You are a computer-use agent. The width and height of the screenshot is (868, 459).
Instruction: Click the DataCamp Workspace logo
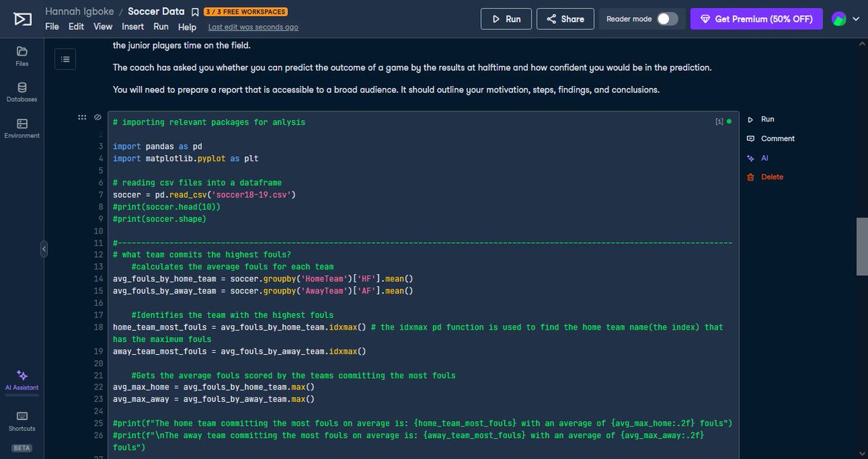coord(22,19)
